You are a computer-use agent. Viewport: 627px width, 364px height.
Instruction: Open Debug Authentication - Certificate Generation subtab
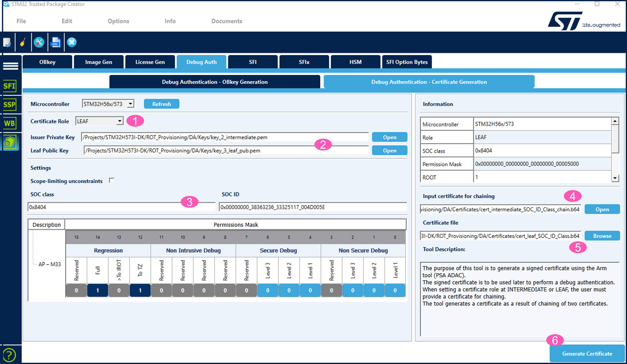point(429,82)
